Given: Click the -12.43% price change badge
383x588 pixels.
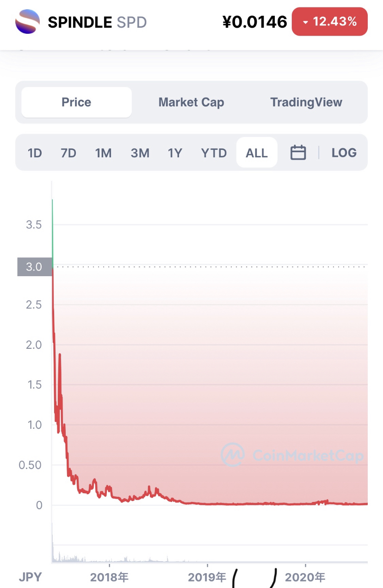Looking at the screenshot, I should (330, 22).
